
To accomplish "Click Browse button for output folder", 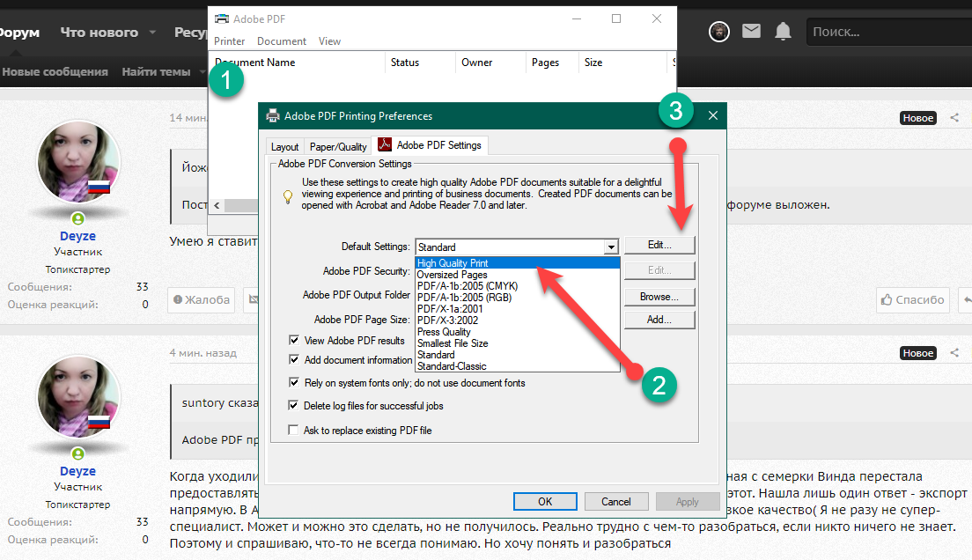I will click(659, 297).
